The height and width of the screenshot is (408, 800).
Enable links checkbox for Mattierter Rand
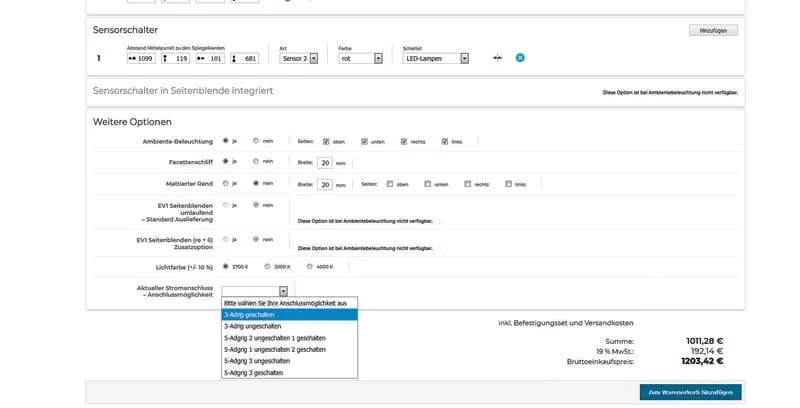508,184
